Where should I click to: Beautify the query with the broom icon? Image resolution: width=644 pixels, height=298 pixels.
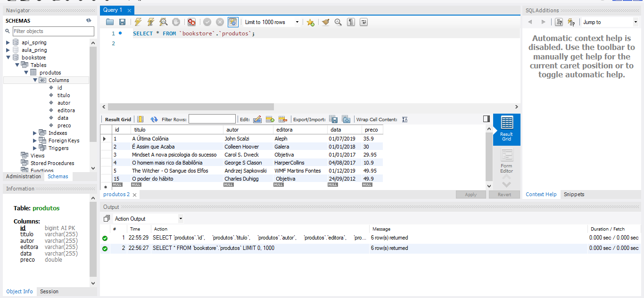point(326,22)
